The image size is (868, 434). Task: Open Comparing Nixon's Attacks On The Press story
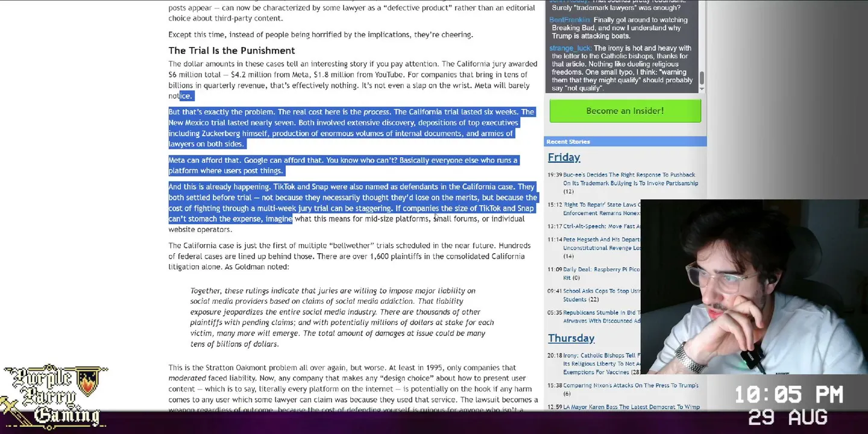point(631,385)
